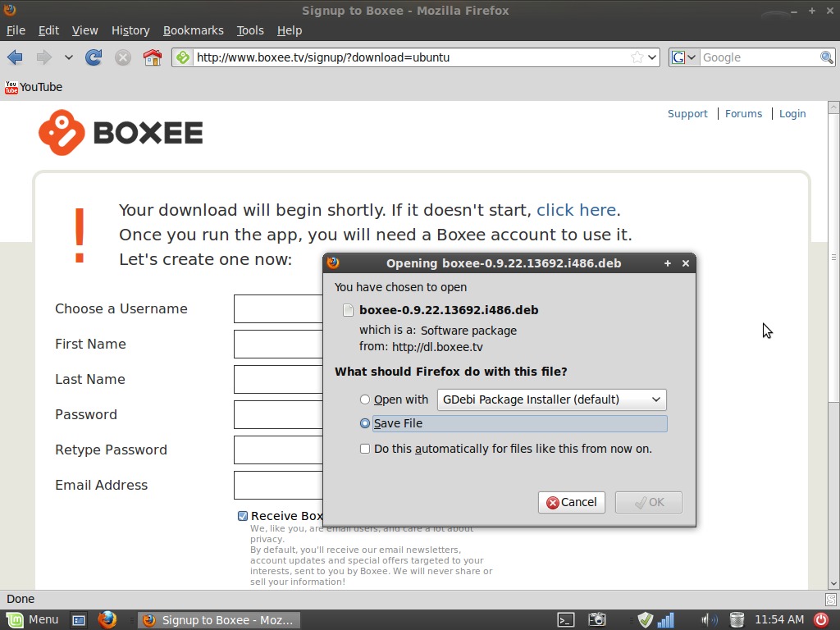Click the Password input field
The height and width of the screenshot is (630, 840).
click(279, 414)
